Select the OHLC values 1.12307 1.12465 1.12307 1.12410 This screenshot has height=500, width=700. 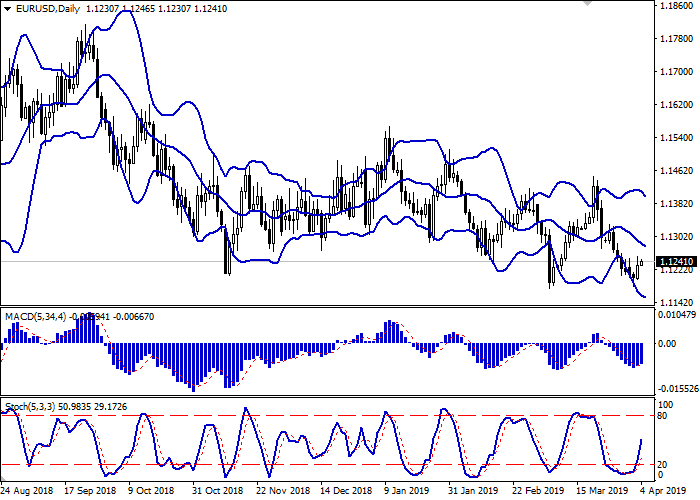pyautogui.click(x=156, y=8)
